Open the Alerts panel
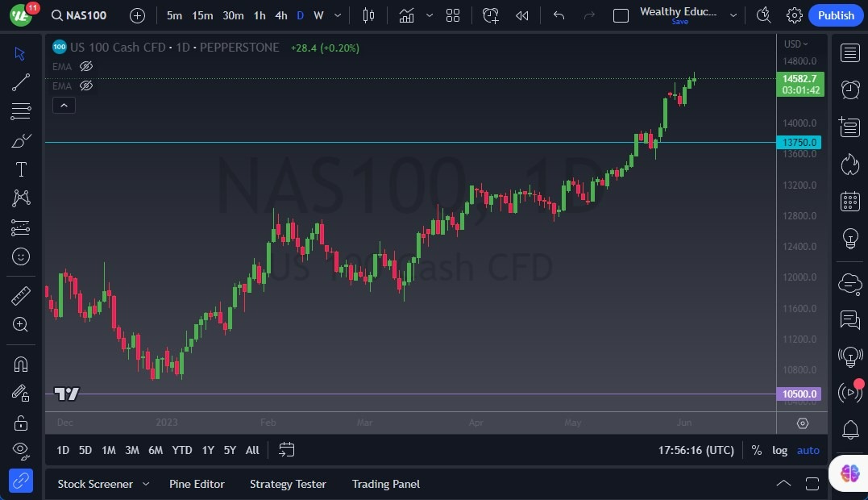 pyautogui.click(x=849, y=89)
